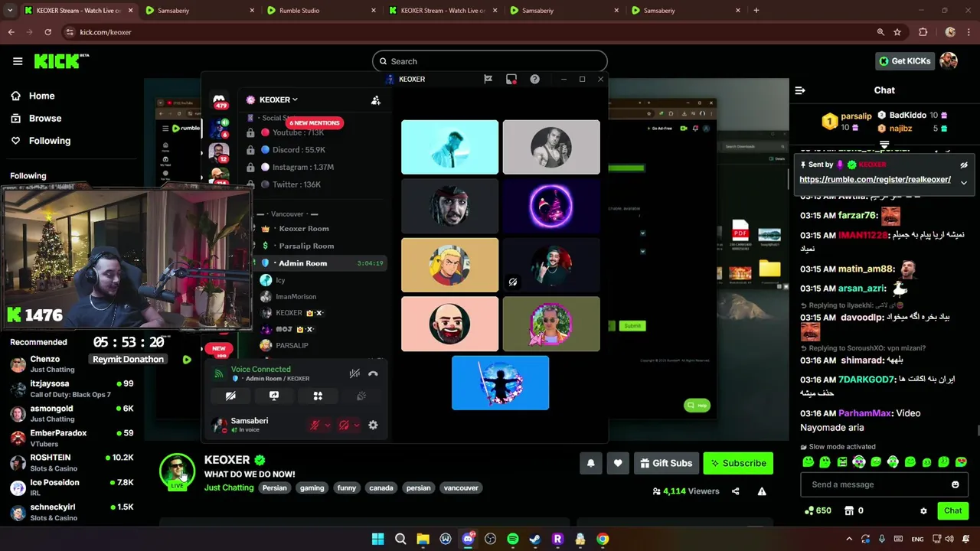Select Parsalip Room voice channel
The height and width of the screenshot is (551, 980).
[x=306, y=246]
